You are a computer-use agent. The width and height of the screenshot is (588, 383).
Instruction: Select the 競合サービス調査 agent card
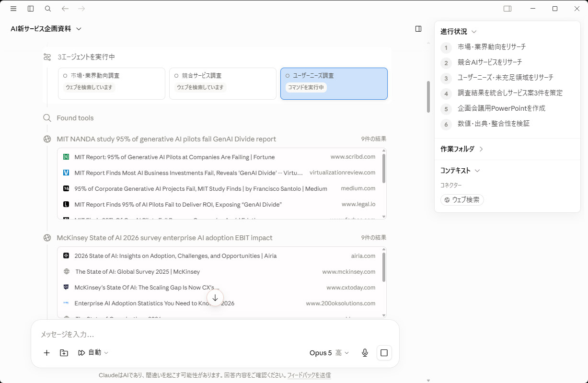pos(223,83)
